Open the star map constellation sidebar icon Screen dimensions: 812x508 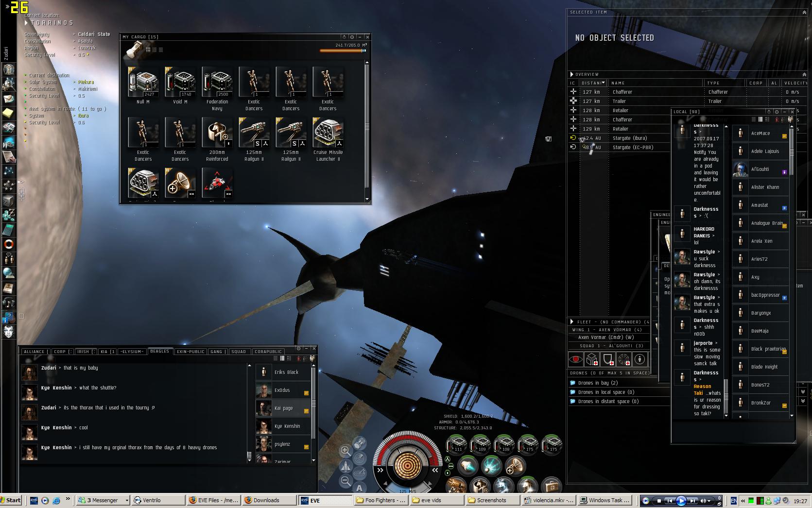click(9, 171)
